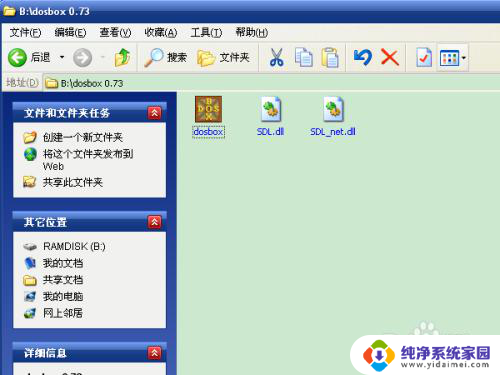
Task: Click the title bar folder icon
Action: [9, 11]
